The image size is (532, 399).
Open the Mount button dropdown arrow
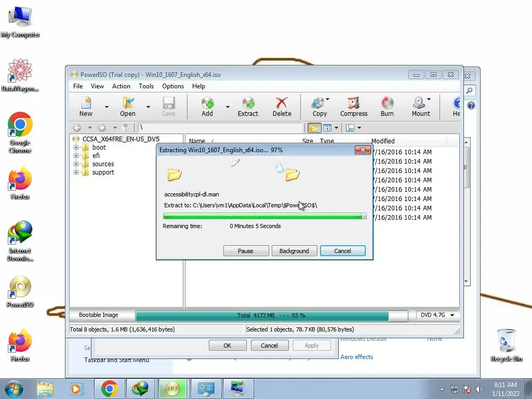tap(429, 99)
